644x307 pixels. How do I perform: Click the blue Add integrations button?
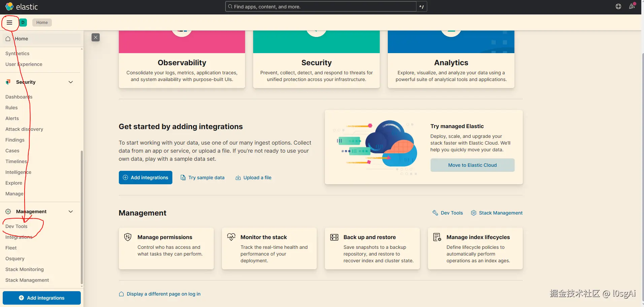(x=145, y=178)
